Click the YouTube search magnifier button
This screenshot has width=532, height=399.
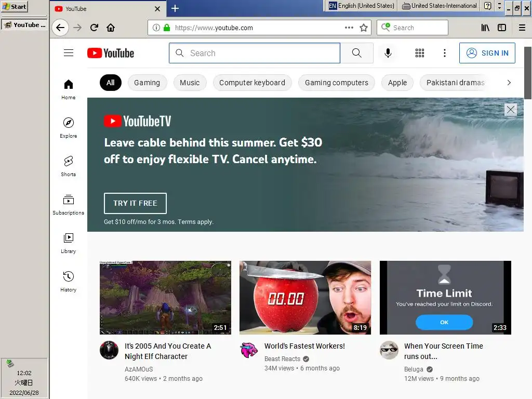point(356,53)
